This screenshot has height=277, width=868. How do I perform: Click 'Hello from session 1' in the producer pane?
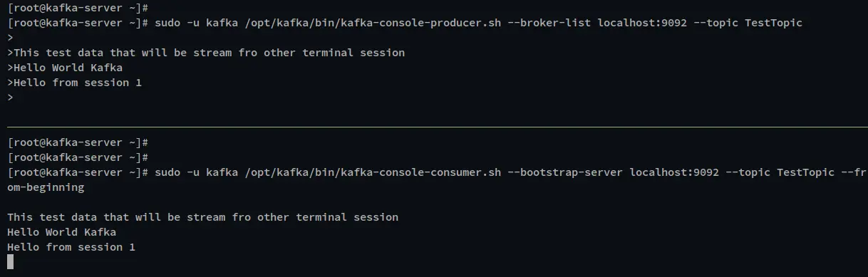pyautogui.click(x=78, y=83)
